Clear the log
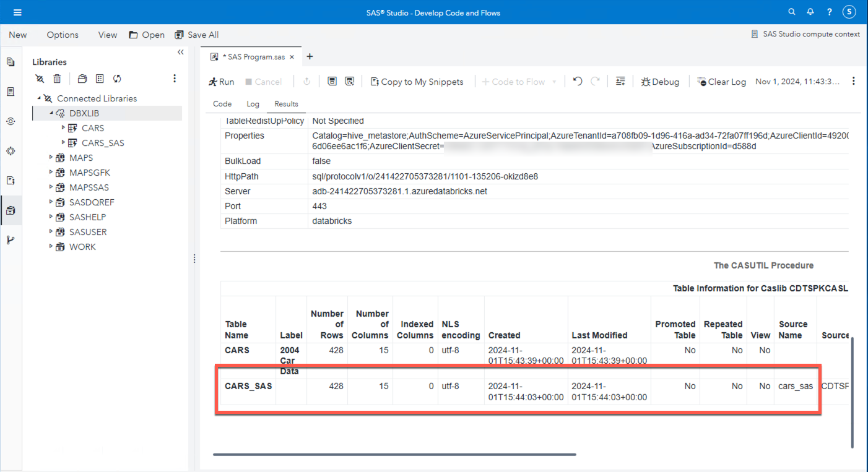The width and height of the screenshot is (868, 472). click(721, 81)
